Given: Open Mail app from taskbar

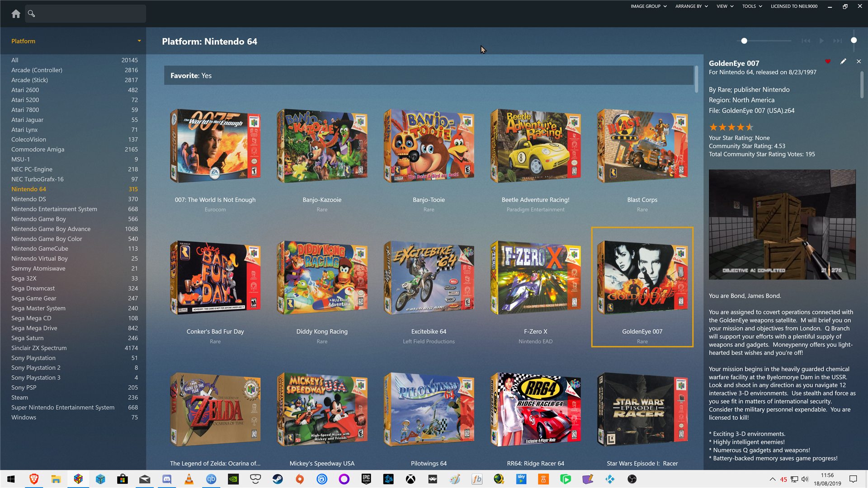Looking at the screenshot, I should pos(145,479).
